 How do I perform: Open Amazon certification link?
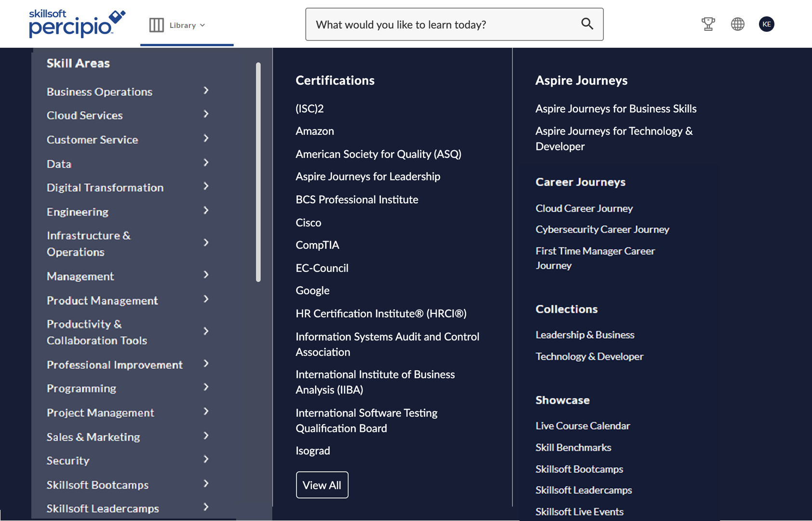coord(315,131)
